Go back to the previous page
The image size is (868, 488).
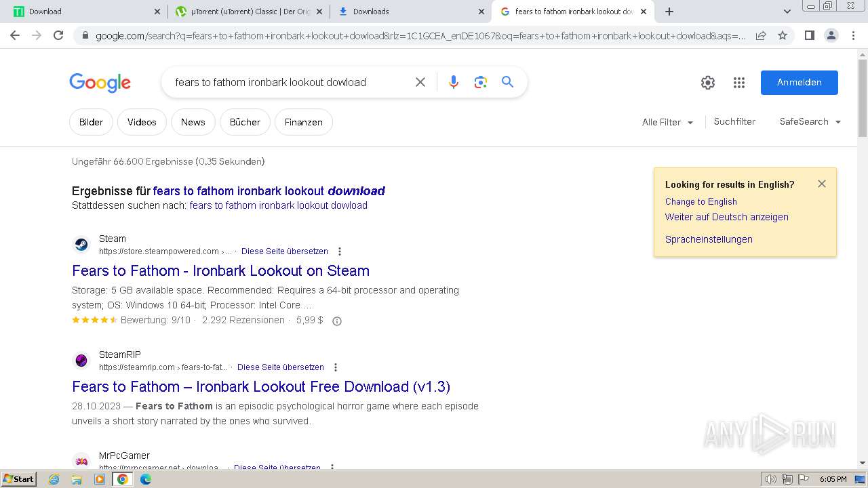click(x=15, y=35)
